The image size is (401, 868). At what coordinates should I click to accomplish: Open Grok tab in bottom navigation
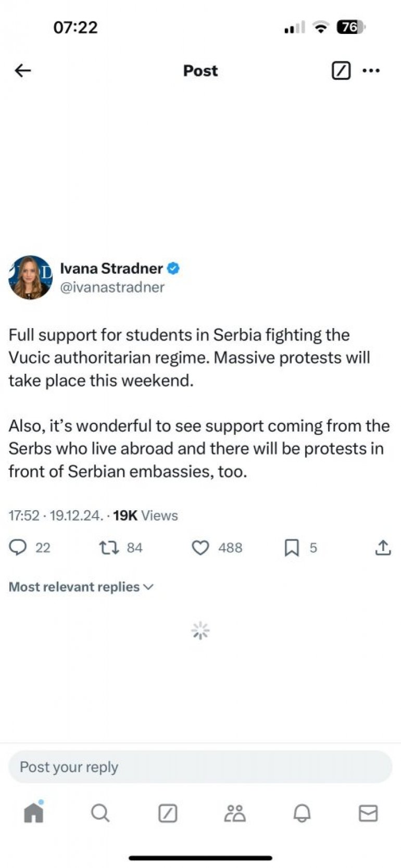point(168,813)
